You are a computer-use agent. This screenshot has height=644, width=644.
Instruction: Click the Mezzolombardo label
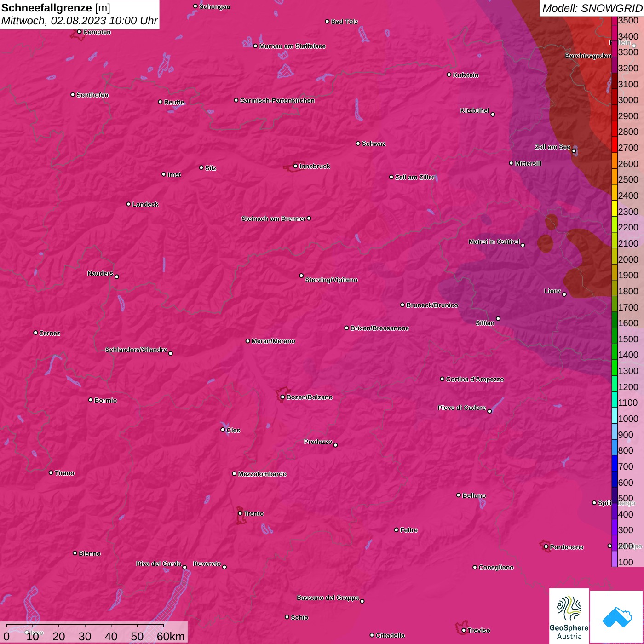click(262, 474)
